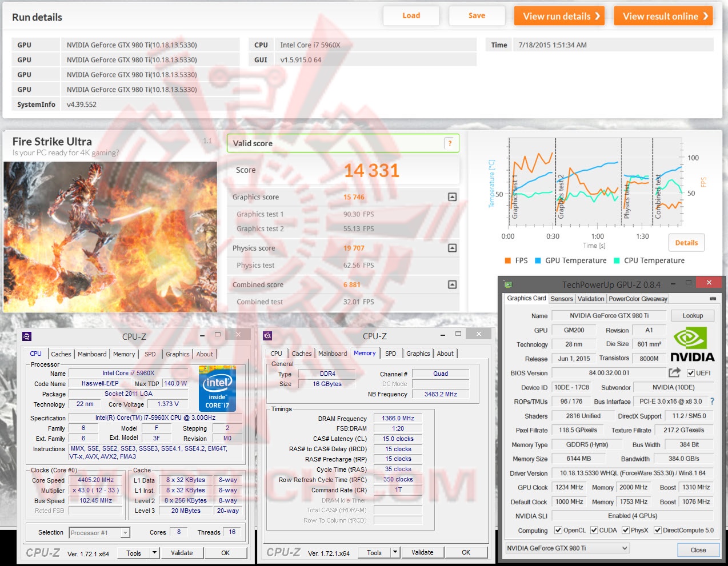Toggle the CUDA checkbox

(594, 530)
